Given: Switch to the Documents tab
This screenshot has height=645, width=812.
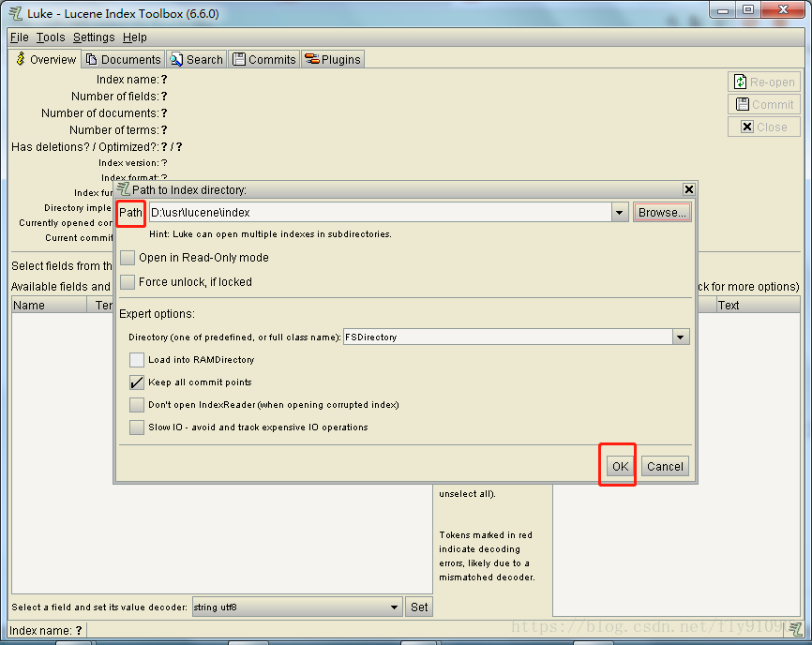Looking at the screenshot, I should tap(123, 59).
